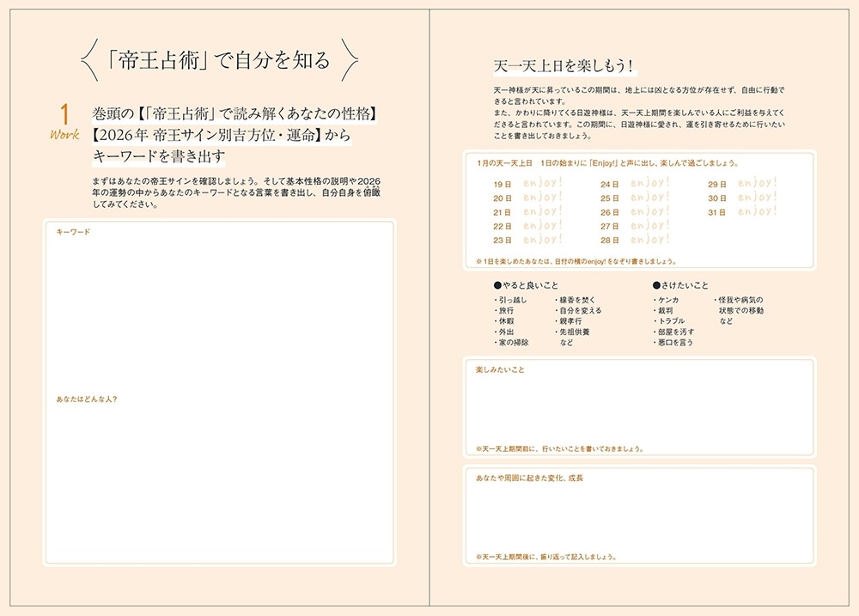
Task: Select the Work 1 number icon
Action: [x=63, y=118]
